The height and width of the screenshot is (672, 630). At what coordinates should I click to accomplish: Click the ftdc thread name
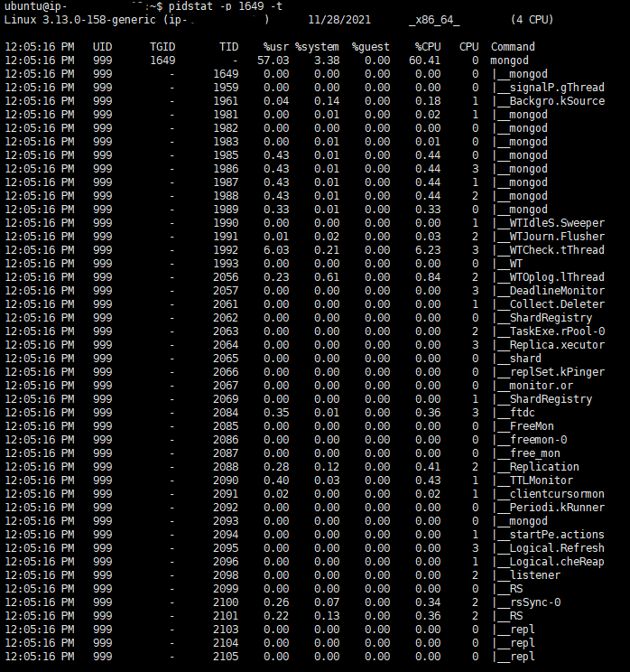point(523,413)
